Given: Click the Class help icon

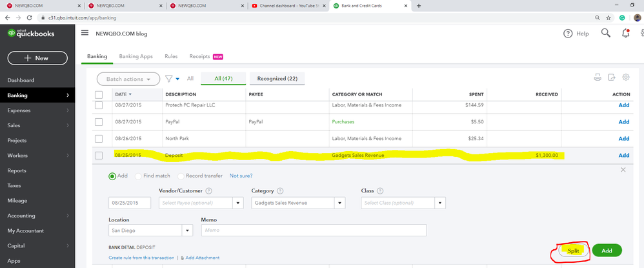Looking at the screenshot, I should tap(380, 191).
